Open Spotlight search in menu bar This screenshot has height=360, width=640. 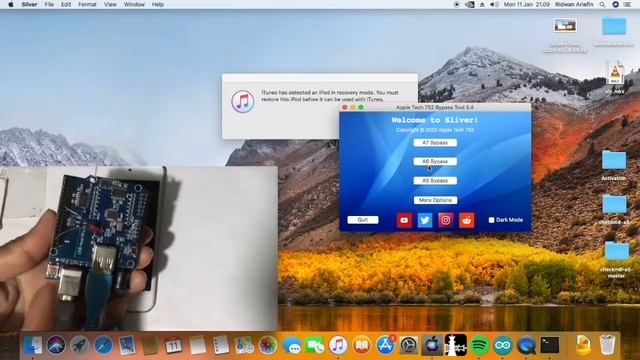(602, 4)
